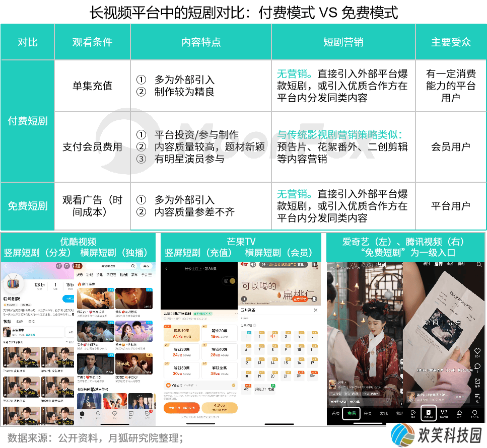Open the profile face icon in the Tencent bottom bar
The image size is (487, 448).
(x=474, y=413)
